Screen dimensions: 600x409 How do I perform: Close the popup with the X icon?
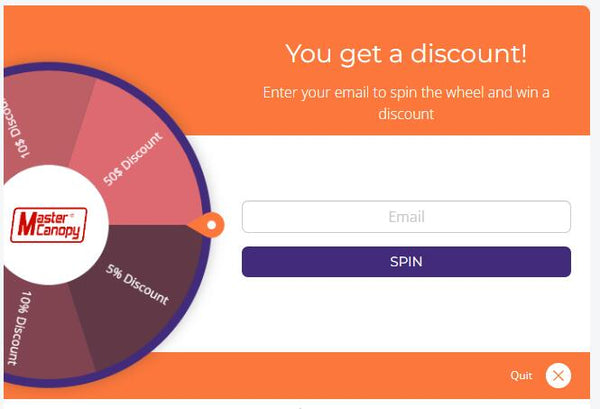[x=558, y=376]
